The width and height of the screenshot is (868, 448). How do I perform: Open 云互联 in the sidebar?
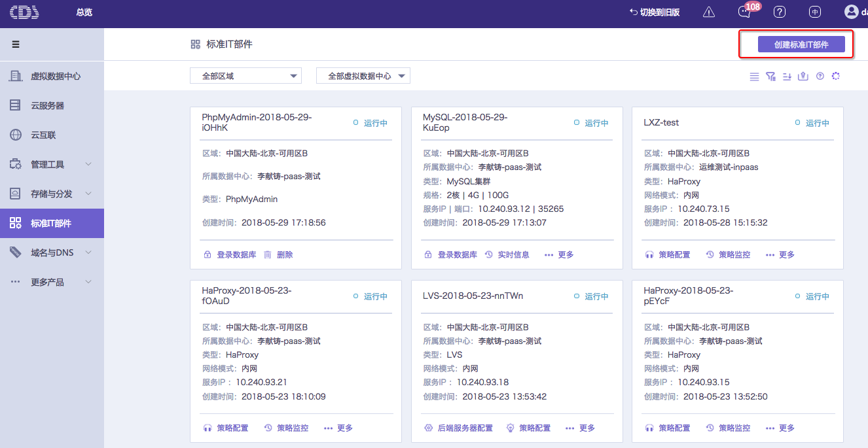tap(52, 135)
